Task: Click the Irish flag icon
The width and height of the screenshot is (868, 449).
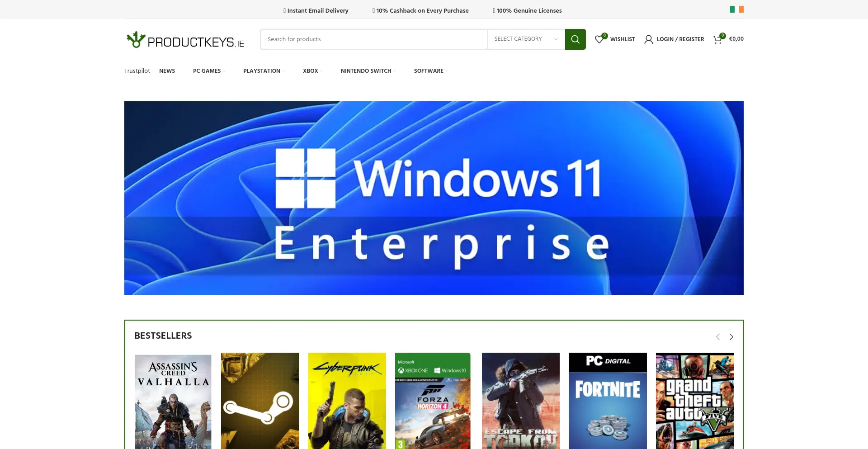Action: (x=736, y=9)
